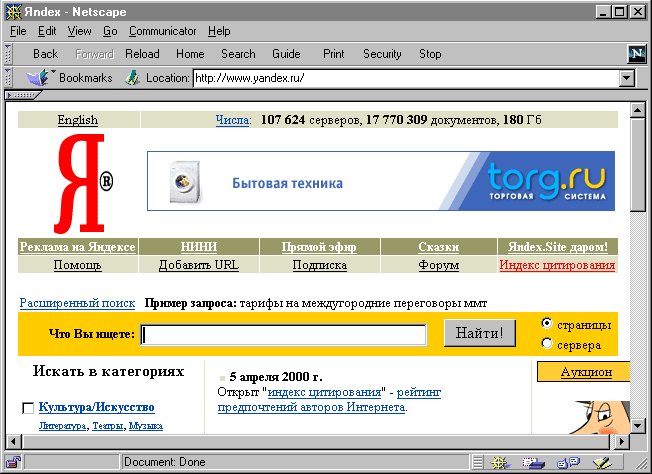Click the vertical scrollbar down arrow
The image size is (652, 474).
pyautogui.click(x=637, y=425)
